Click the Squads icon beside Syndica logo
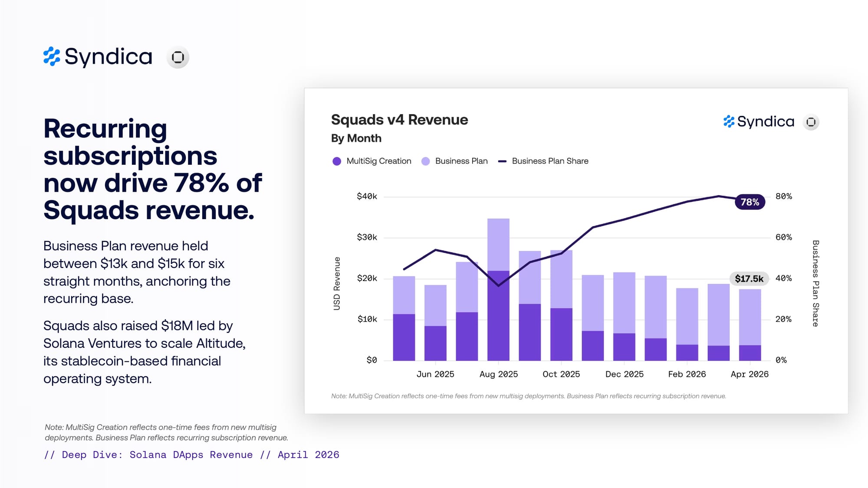This screenshot has height=488, width=868. point(178,57)
